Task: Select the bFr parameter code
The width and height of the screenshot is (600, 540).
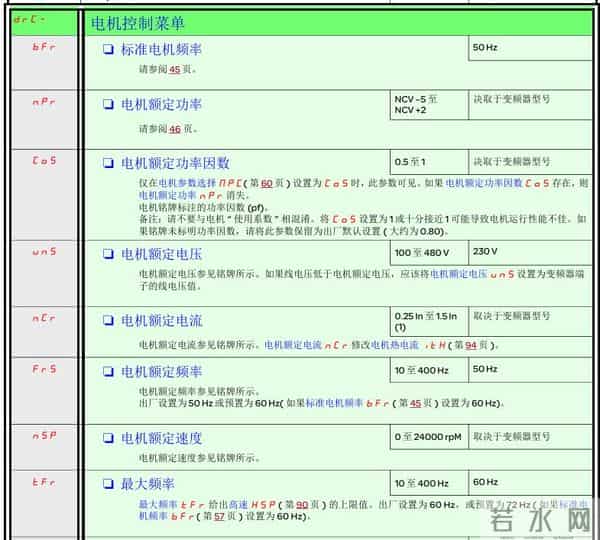Action: (x=44, y=47)
